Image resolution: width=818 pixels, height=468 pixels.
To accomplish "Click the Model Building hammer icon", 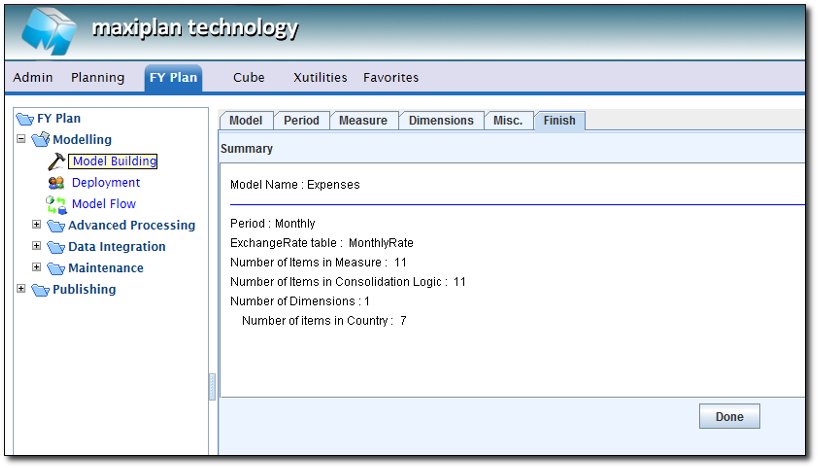I will coord(56,161).
